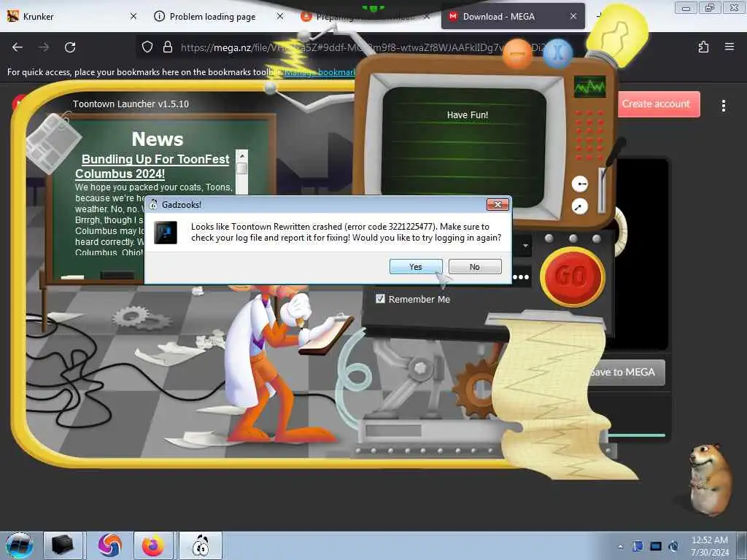This screenshot has width=747, height=560.
Task: Open the Toontown launcher taskbar icon
Action: pyautogui.click(x=201, y=545)
